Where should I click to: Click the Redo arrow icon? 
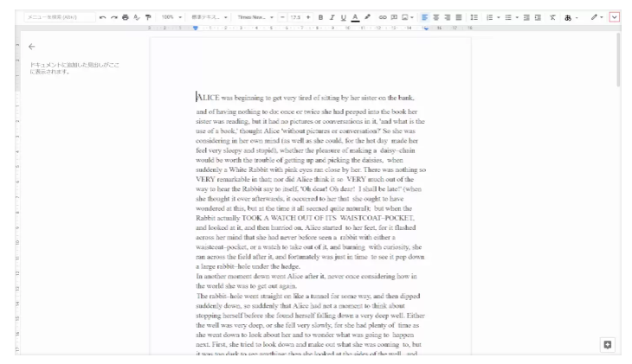pyautogui.click(x=116, y=16)
